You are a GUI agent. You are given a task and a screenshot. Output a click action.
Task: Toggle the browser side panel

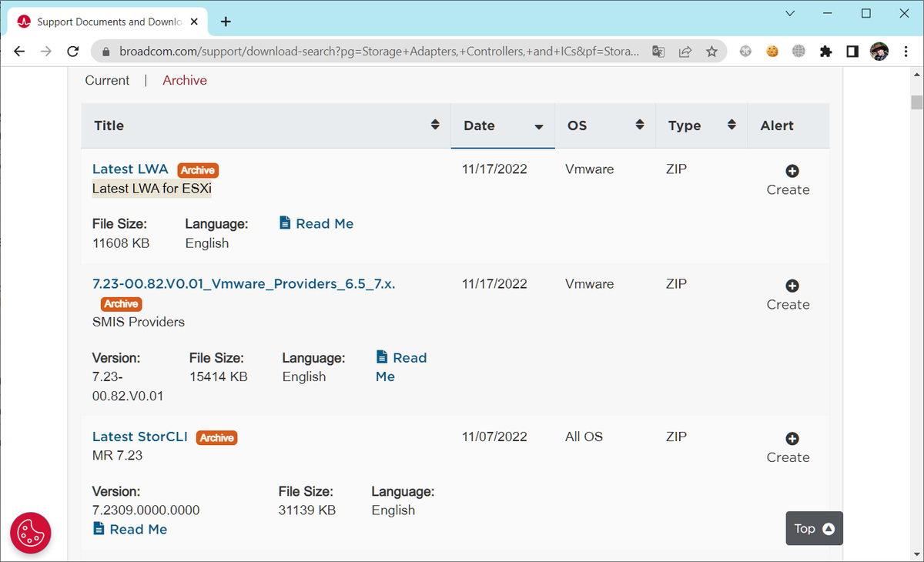click(852, 52)
